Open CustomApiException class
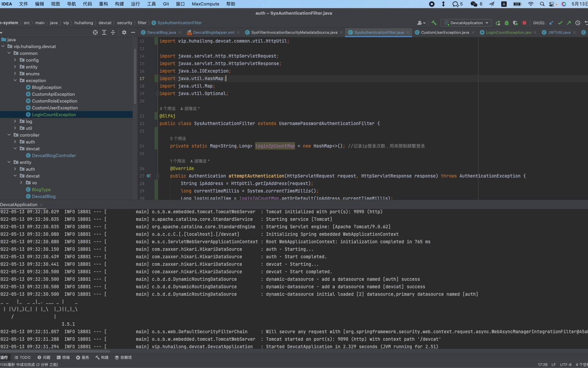This screenshot has width=588, height=368. [53, 94]
